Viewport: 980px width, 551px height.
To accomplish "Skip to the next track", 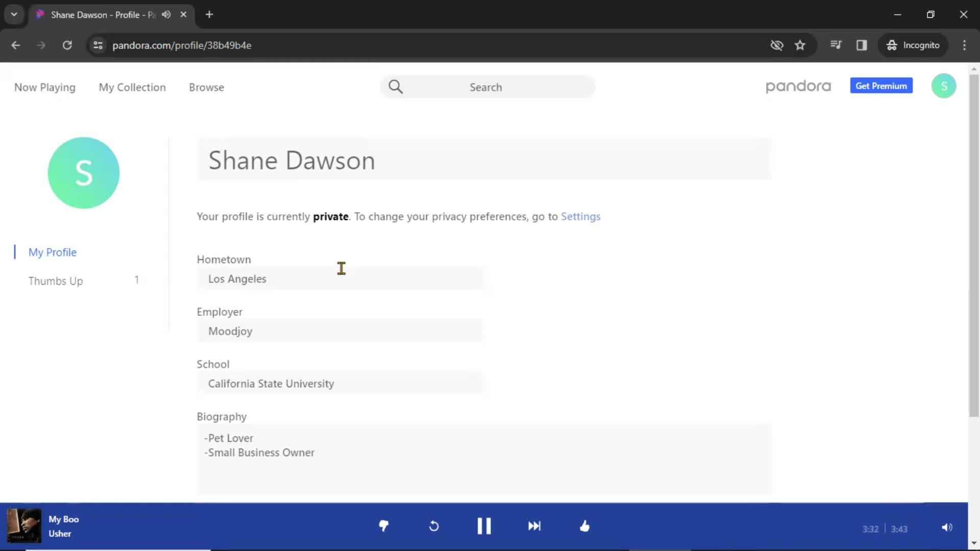I will (534, 526).
